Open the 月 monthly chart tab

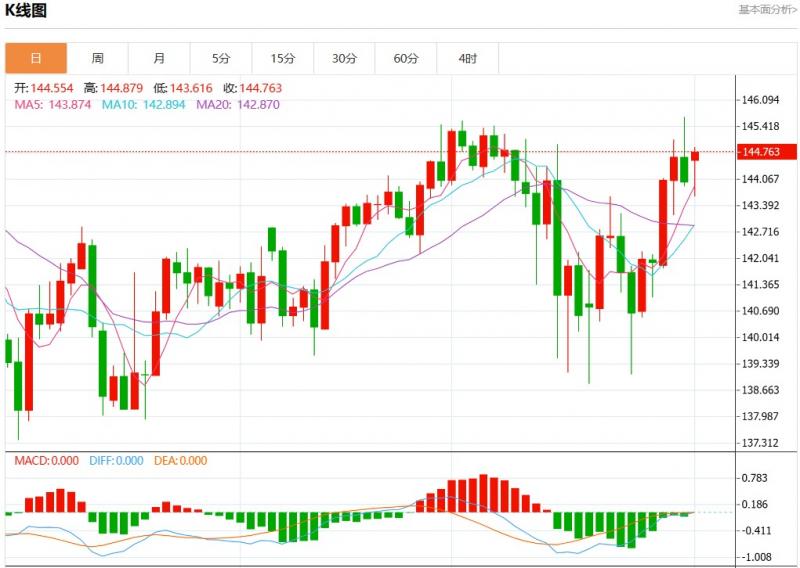click(160, 59)
